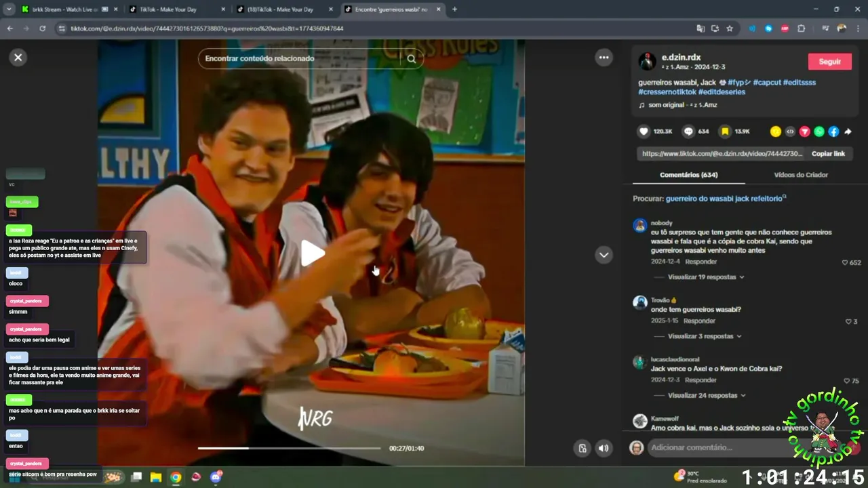Screen dimensions: 868x488
Task: Open the som original audio link
Action: 683,105
